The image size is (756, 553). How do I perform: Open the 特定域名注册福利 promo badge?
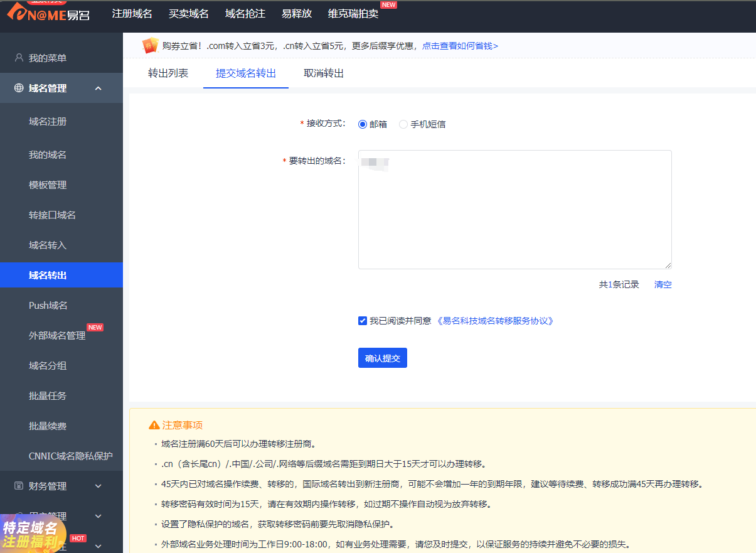click(33, 534)
